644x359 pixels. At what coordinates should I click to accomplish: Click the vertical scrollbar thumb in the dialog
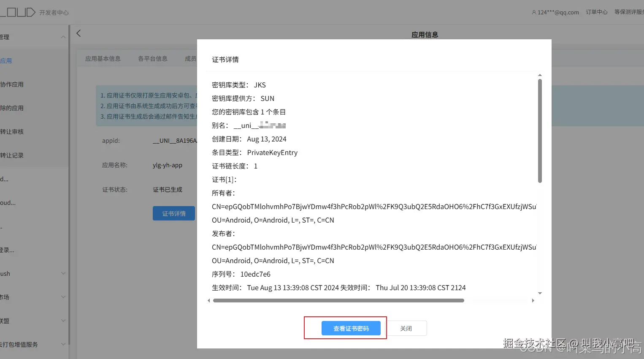540,131
